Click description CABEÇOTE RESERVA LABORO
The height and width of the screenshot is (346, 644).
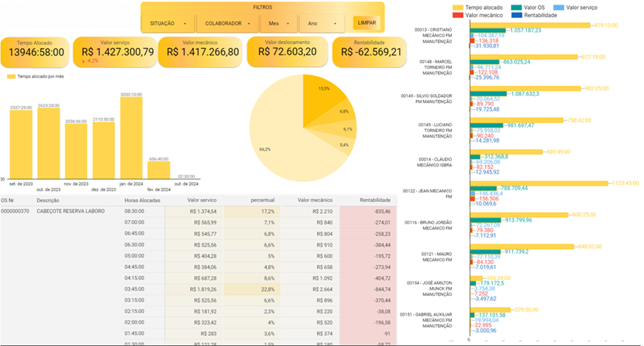pyautogui.click(x=71, y=211)
